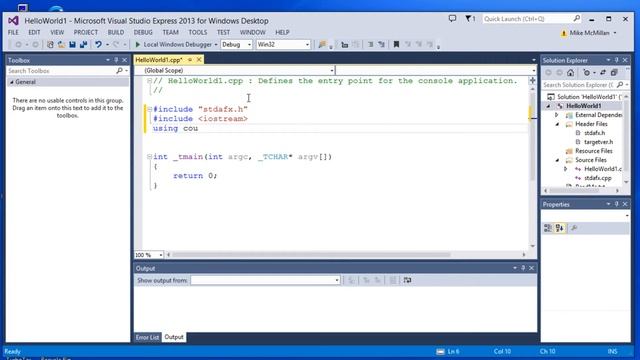Collapse the General toolbox group
This screenshot has height=360, width=640.
(11, 82)
